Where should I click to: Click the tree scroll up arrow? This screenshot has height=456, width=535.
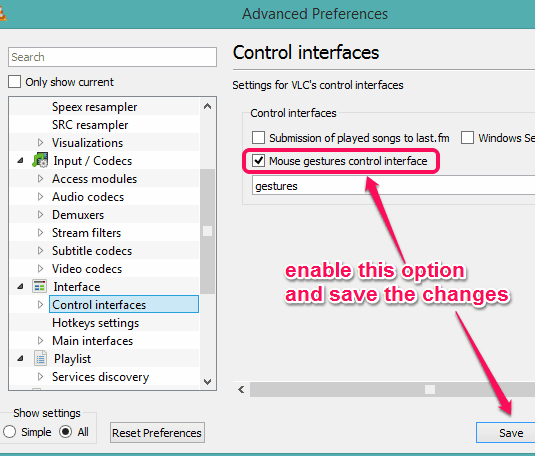point(207,106)
